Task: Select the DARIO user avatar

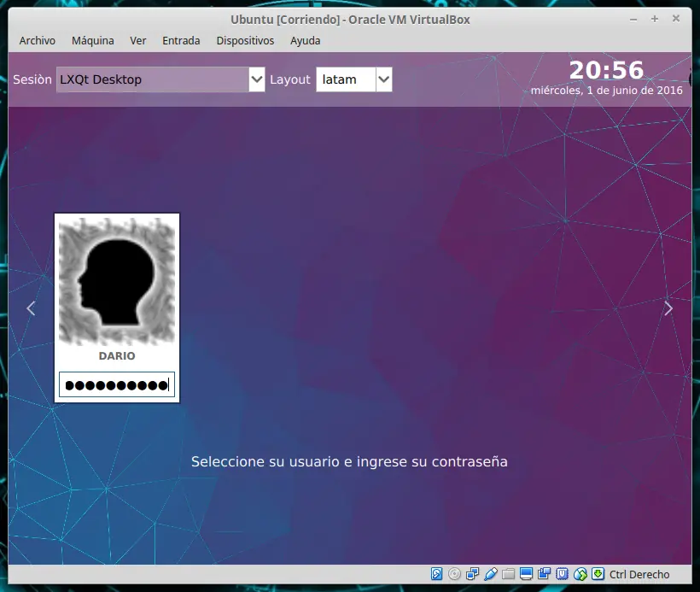Action: (x=117, y=282)
